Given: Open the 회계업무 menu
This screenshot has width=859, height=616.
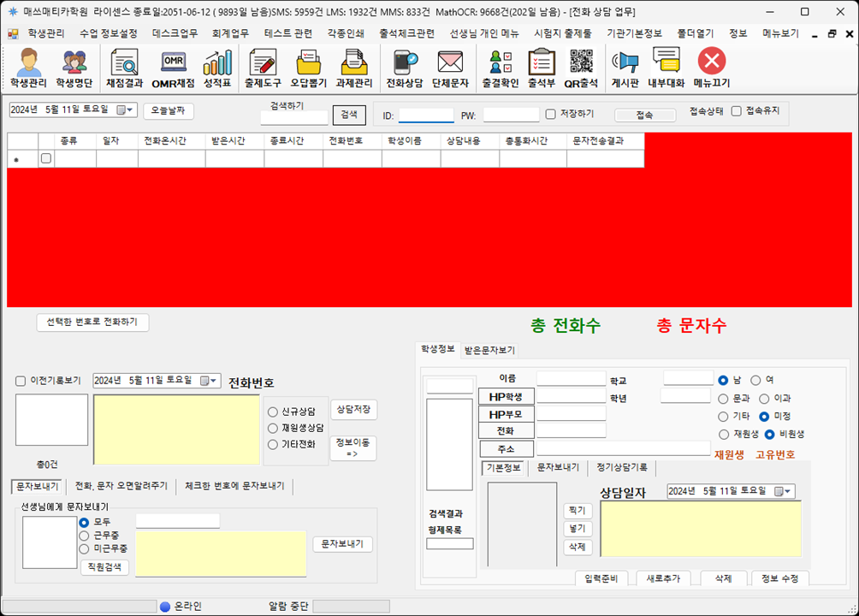Looking at the screenshot, I should [x=230, y=33].
